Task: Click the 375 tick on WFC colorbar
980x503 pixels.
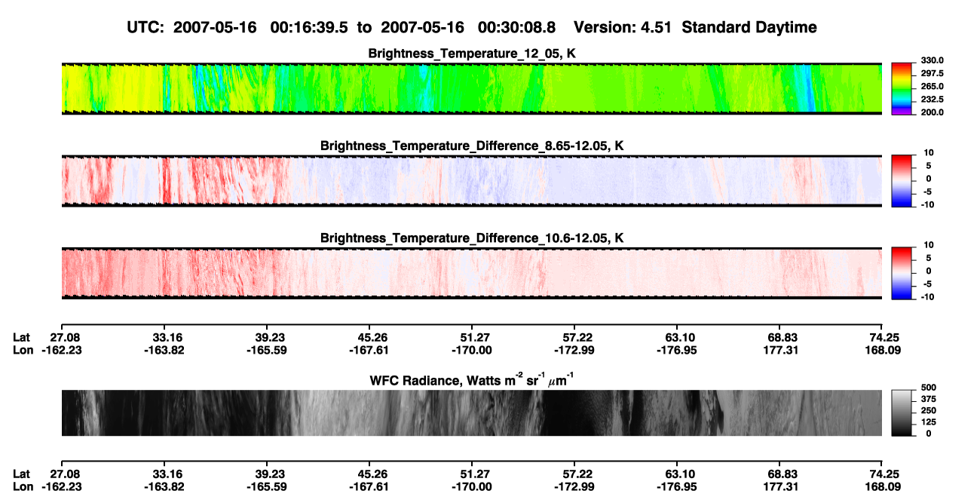Action: [x=929, y=398]
